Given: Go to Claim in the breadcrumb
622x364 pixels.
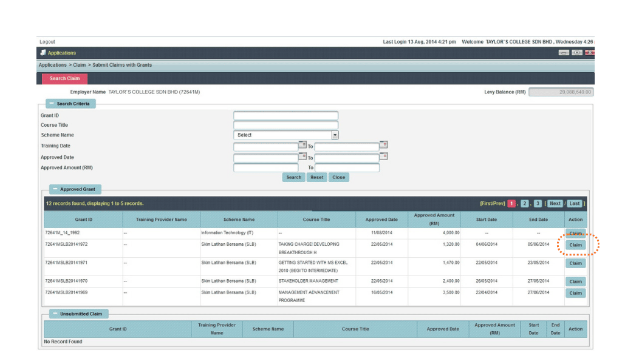Looking at the screenshot, I should (80, 65).
